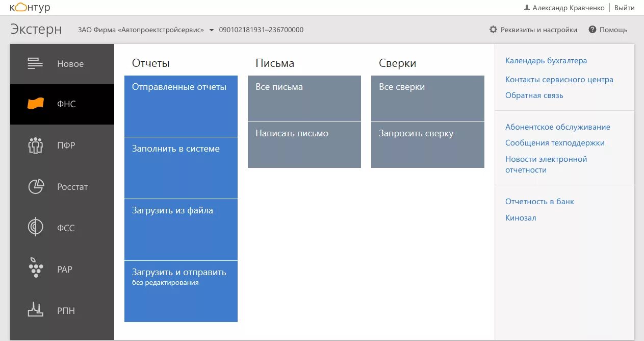Open the Помощь text link
644x341 pixels.
pos(613,30)
